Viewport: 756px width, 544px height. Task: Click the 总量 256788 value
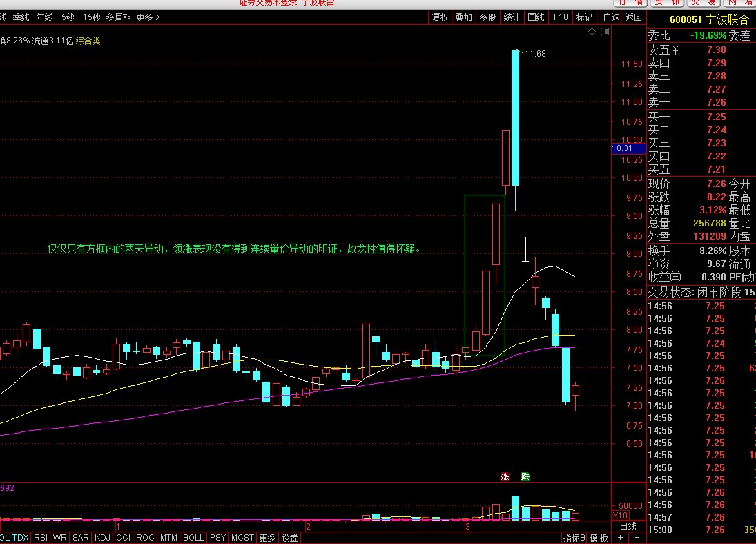point(709,223)
